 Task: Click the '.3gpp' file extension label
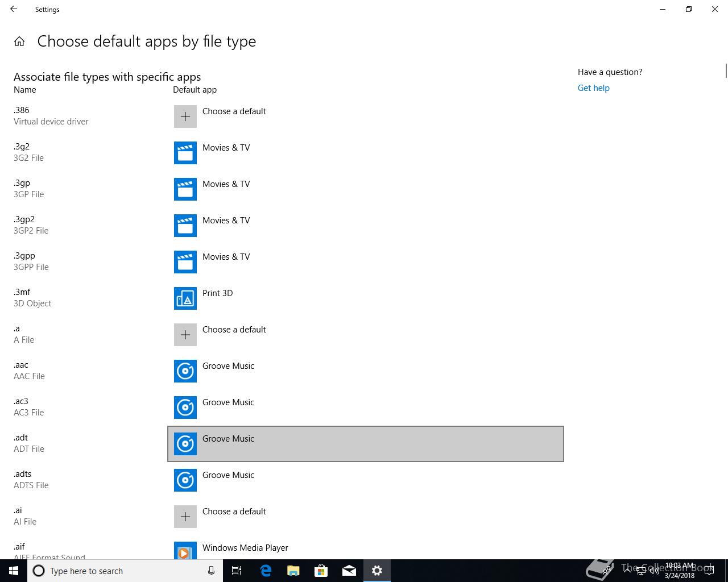tap(24, 256)
